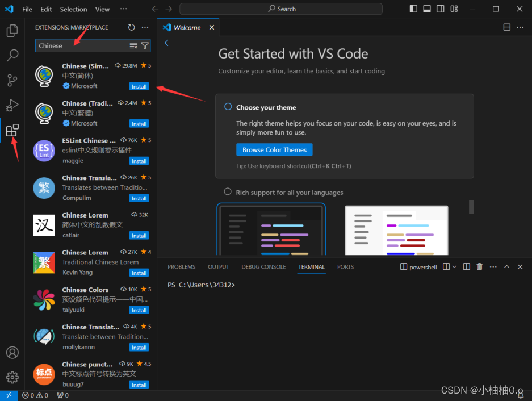Install Chinese Colors extension
532x401 pixels.
(x=139, y=310)
